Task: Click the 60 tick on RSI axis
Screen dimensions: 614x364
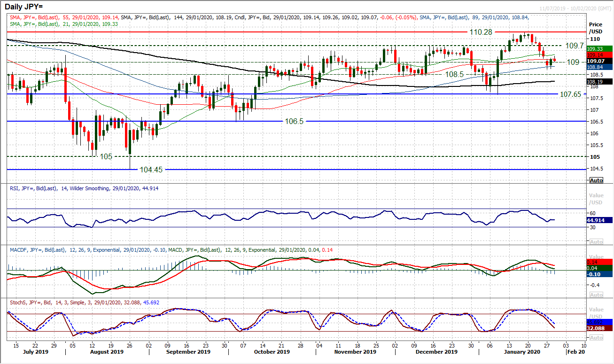Action: point(592,212)
